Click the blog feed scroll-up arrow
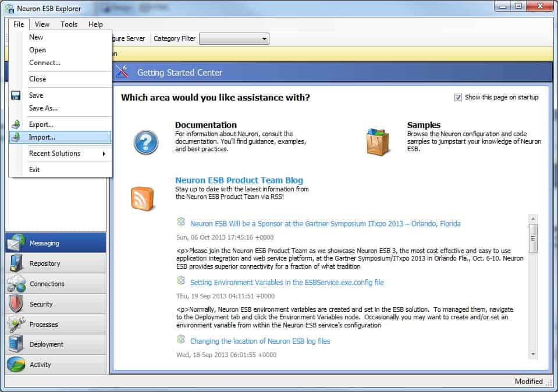 tap(533, 219)
